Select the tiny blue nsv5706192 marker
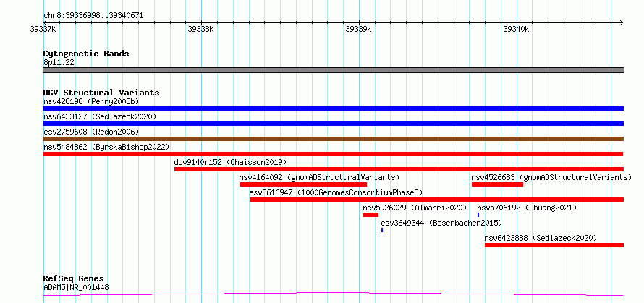Screen dimensions: 644x303 click(x=478, y=215)
